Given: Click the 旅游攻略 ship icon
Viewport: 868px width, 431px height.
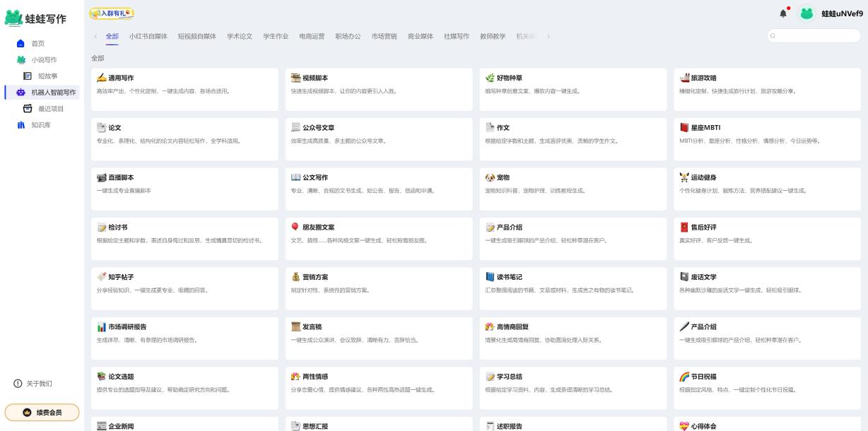Looking at the screenshot, I should 684,78.
